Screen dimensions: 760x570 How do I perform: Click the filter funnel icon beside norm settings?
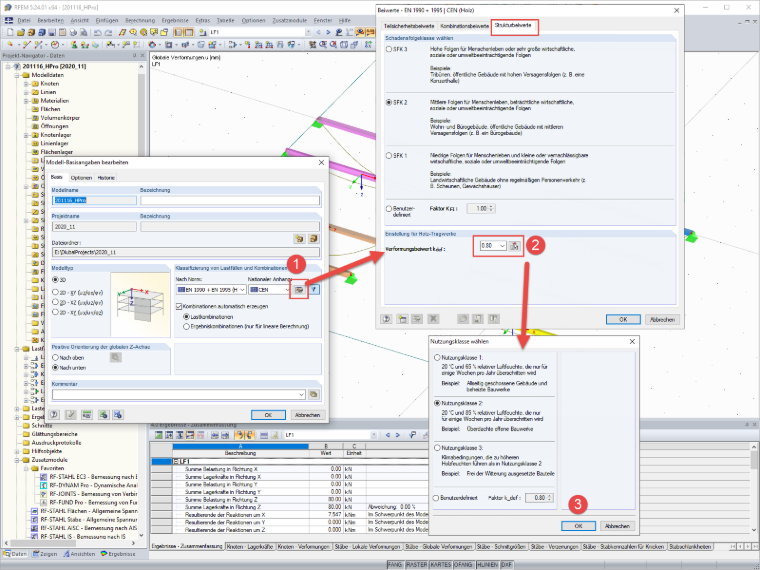314,290
